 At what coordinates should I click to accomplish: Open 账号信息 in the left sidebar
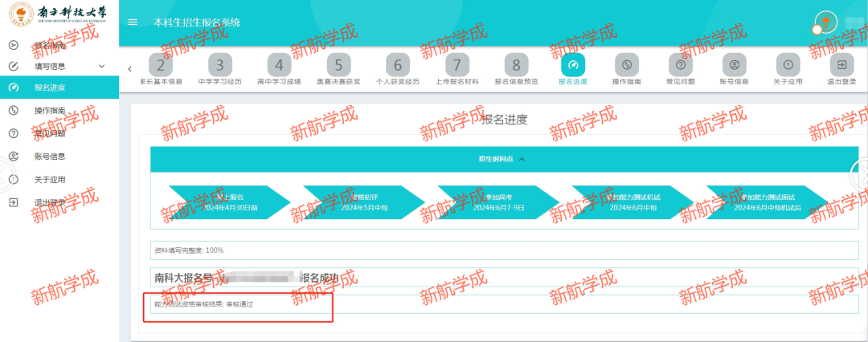click(50, 157)
